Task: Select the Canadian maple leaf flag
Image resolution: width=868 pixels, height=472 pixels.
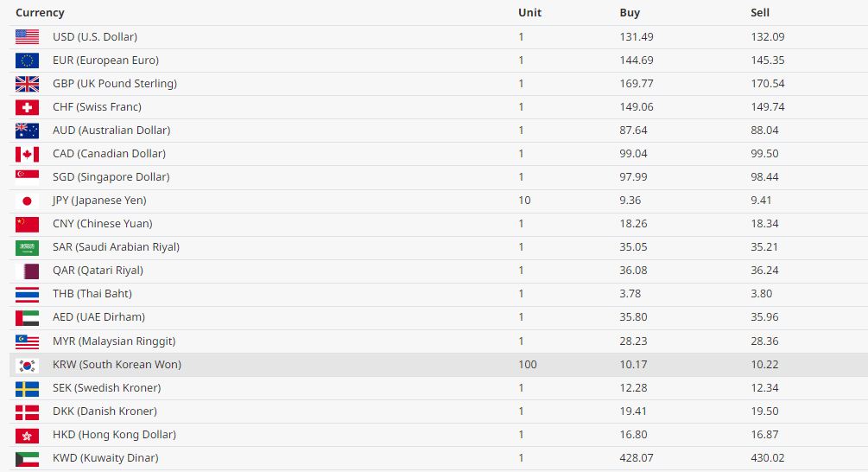Action: tap(27, 154)
